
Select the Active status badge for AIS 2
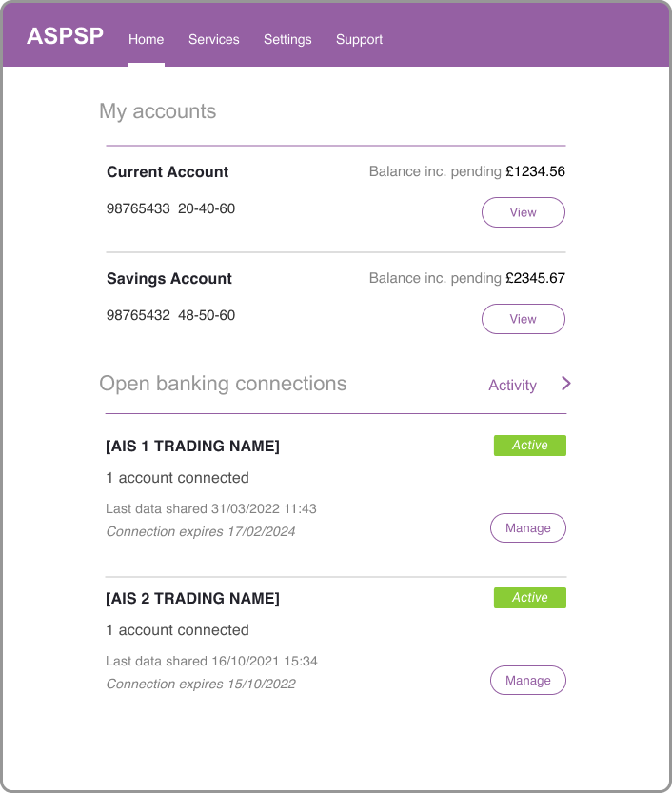coord(529,598)
